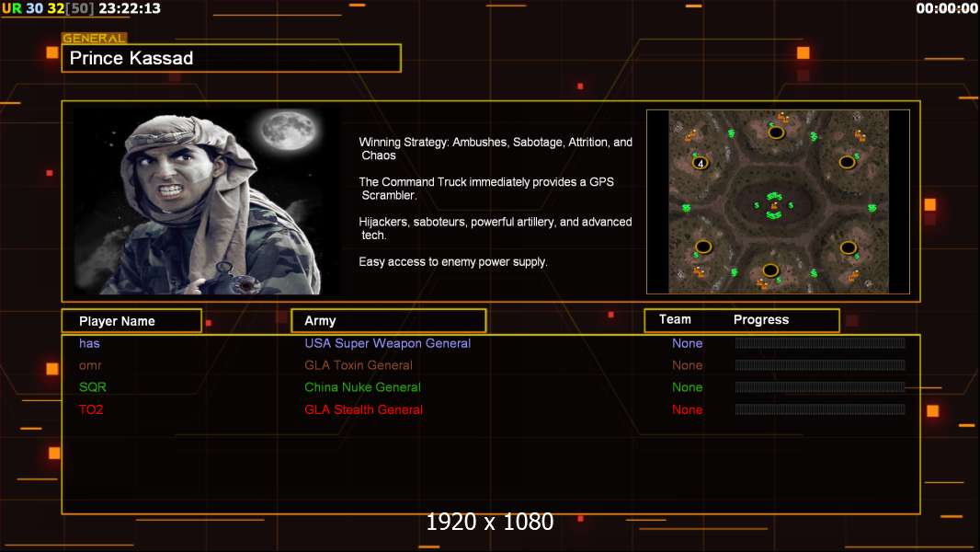
Task: Select the Prince Kassad portrait image
Action: click(207, 201)
